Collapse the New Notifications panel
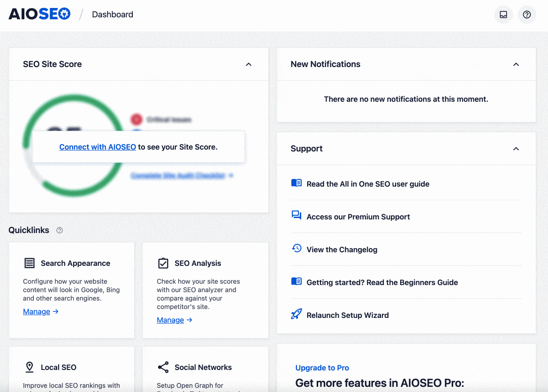 click(516, 64)
